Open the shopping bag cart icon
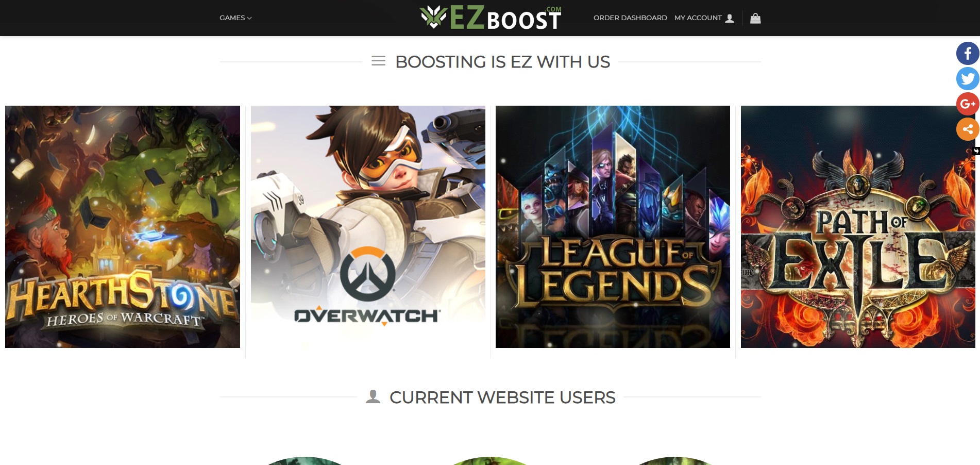This screenshot has width=980, height=465. point(755,18)
